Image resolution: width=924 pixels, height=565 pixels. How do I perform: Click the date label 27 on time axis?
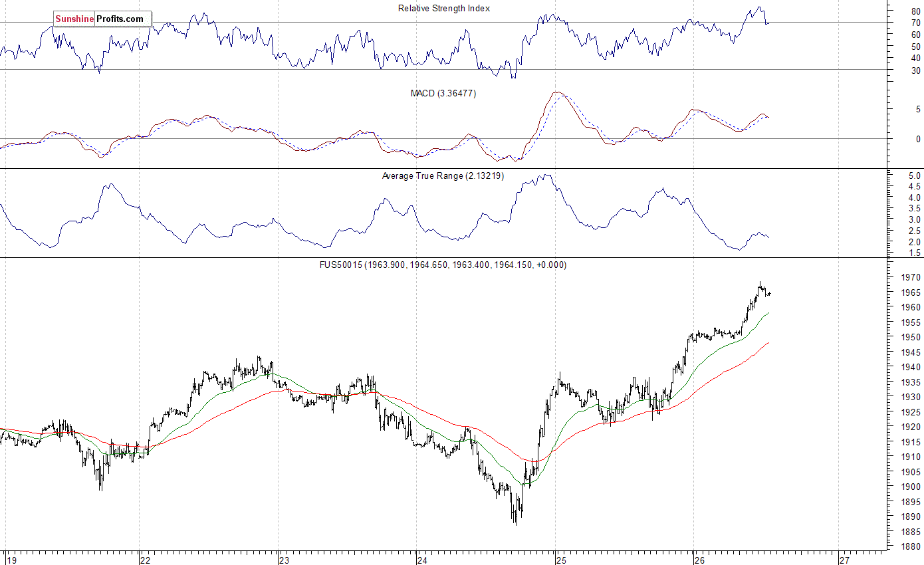click(x=844, y=560)
